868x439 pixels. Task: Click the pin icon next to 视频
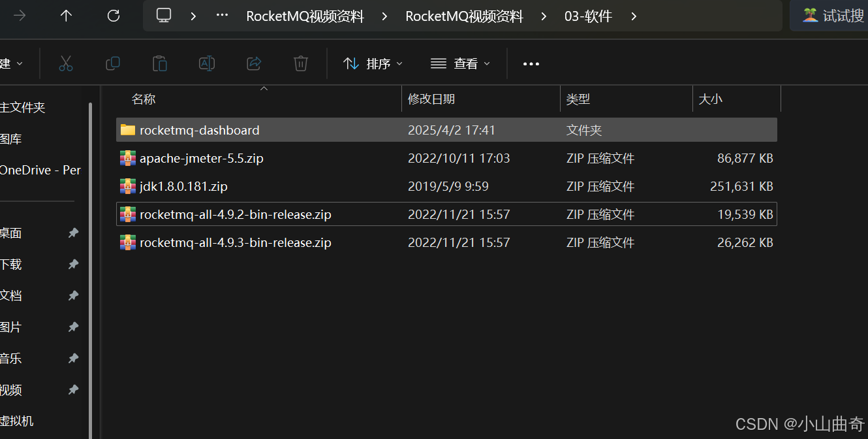click(74, 390)
